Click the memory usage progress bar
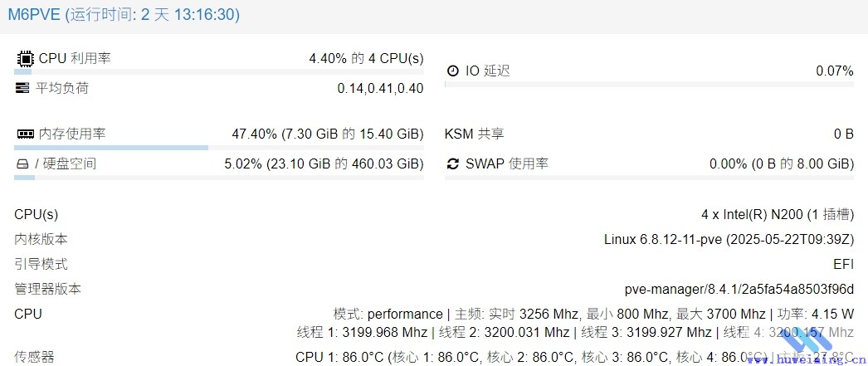Screen dimensions: 868x366 pos(219,148)
